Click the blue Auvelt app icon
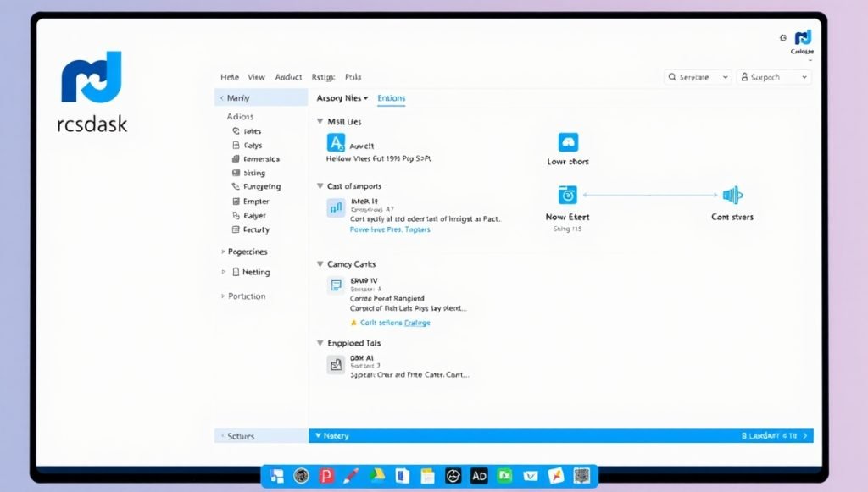Screen dimensions: 868x492 [336, 143]
